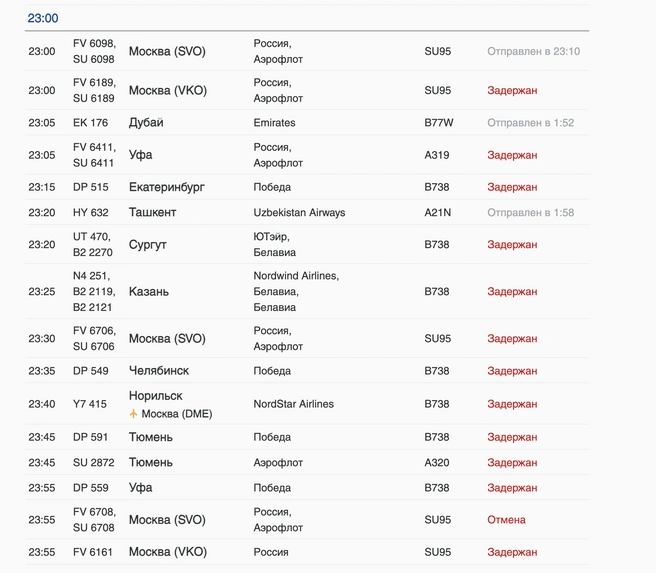Select the Дубай destination for flight EK 176

pos(146,123)
